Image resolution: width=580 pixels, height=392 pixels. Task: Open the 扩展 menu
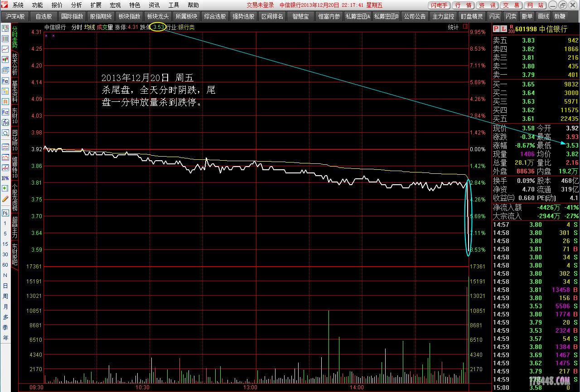pos(96,5)
